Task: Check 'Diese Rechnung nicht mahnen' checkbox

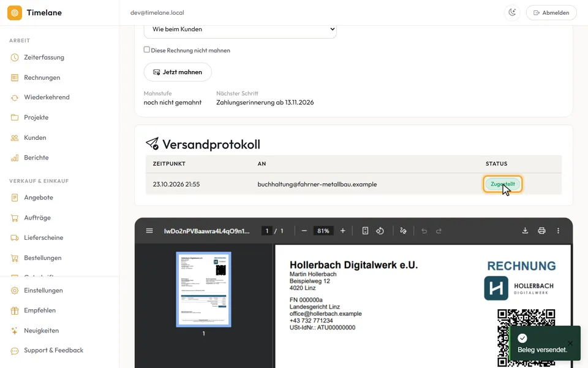Action: [146, 50]
